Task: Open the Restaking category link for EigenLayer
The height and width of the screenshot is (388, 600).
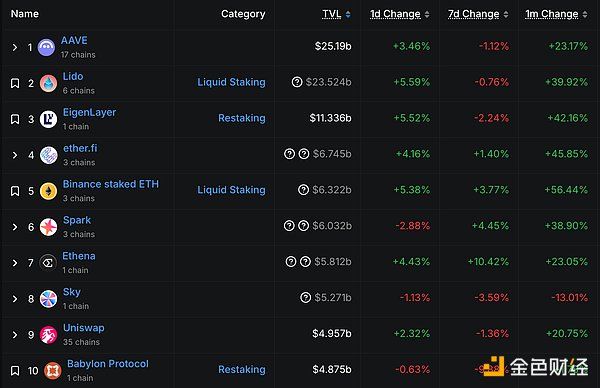Action: tap(241, 118)
